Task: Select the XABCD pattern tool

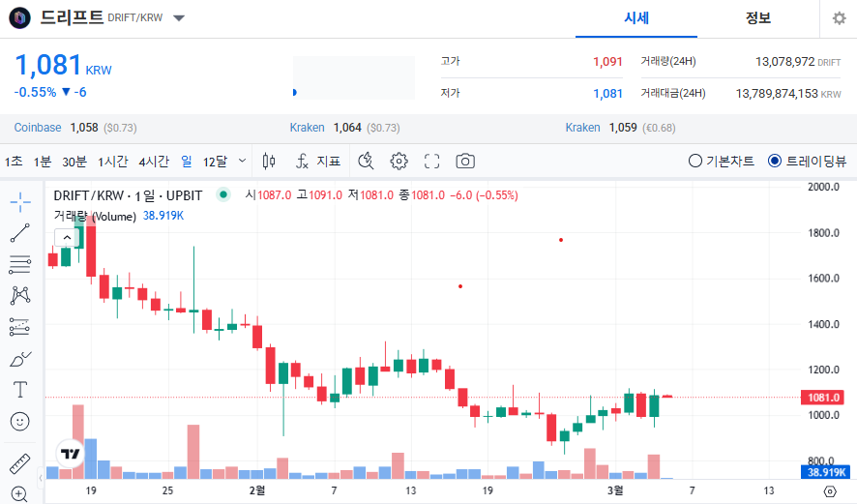Action: point(20,296)
